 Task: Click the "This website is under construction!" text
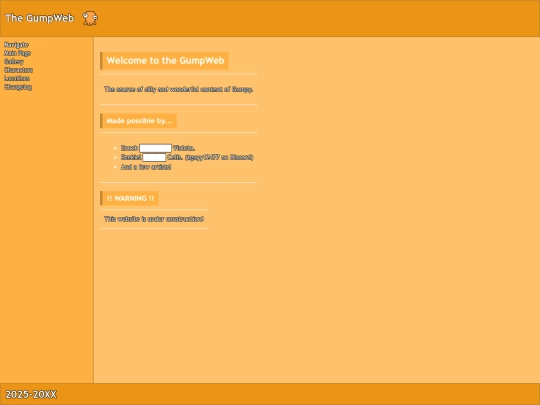pyautogui.click(x=154, y=219)
